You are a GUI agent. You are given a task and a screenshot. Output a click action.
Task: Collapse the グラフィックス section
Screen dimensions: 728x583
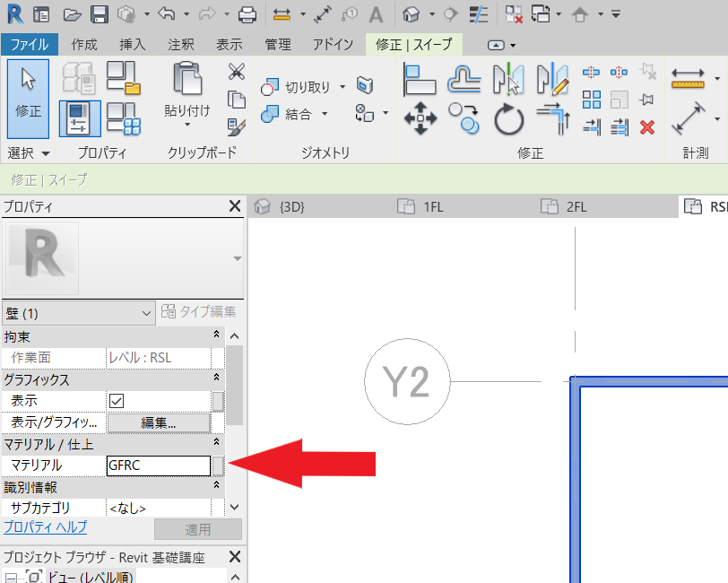216,378
